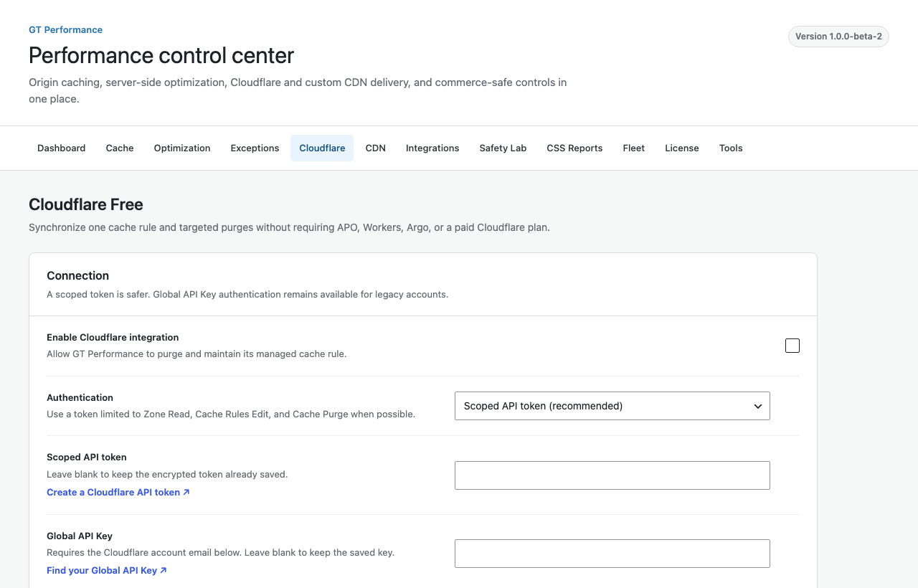Click the 'Global API Key' field label
Screen dimensions: 918x588
tap(80, 536)
